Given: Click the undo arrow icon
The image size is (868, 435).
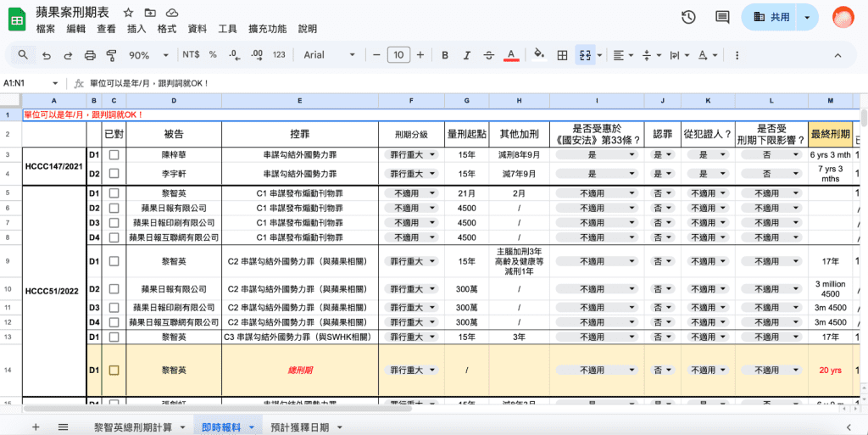Looking at the screenshot, I should coord(46,55).
